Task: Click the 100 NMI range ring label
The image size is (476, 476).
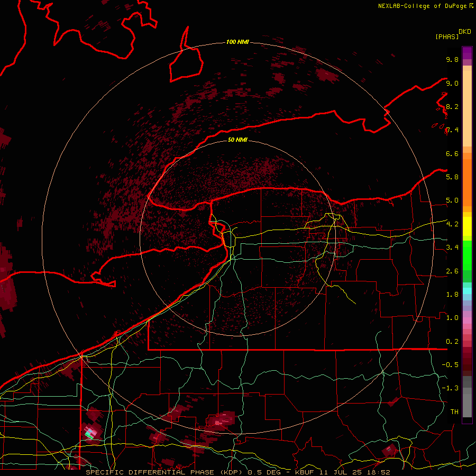Action: click(237, 42)
